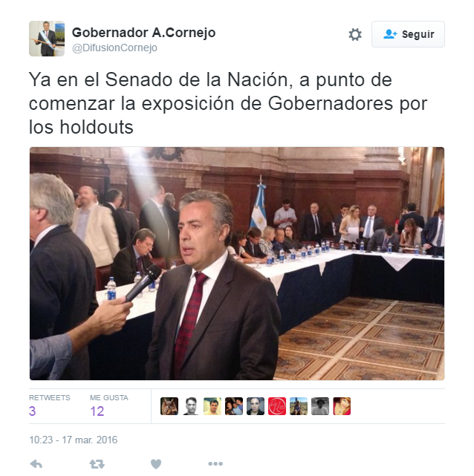Open the grey sketch avatar profile
The image size is (474, 476).
(x=320, y=406)
